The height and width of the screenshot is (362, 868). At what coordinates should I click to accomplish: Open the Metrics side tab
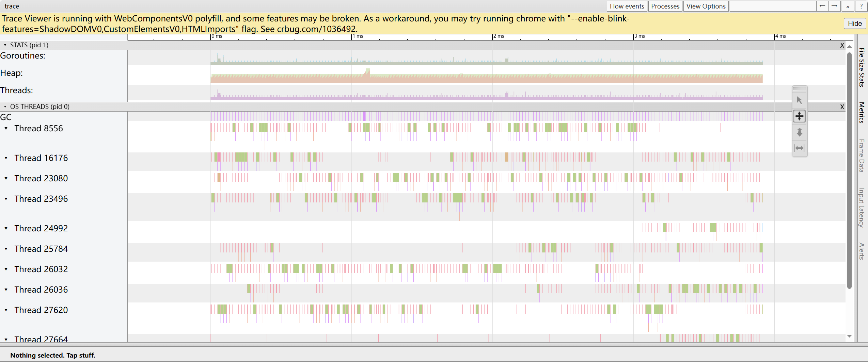862,113
